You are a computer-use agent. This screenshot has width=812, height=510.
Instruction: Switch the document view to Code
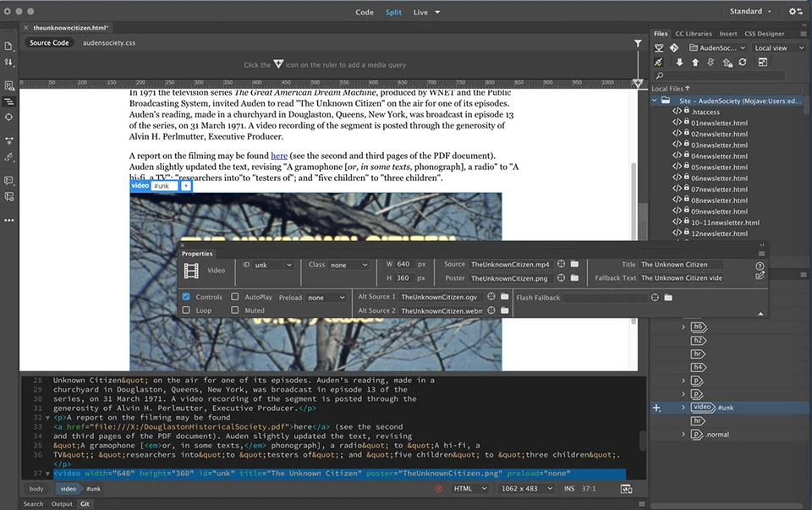pos(365,12)
